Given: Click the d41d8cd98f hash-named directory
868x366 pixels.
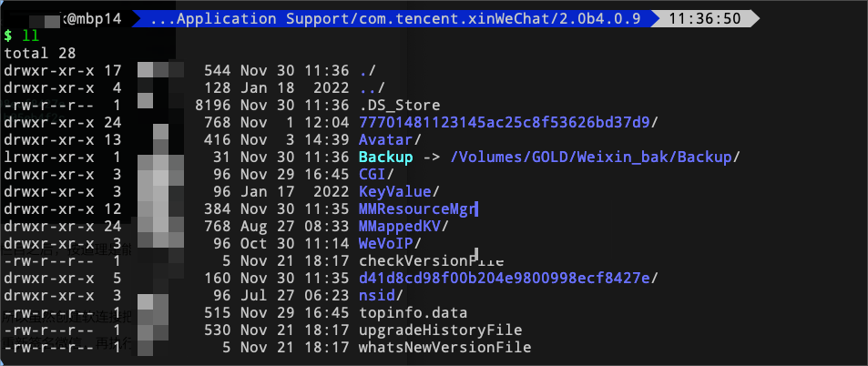Looking at the screenshot, I should pos(505,278).
